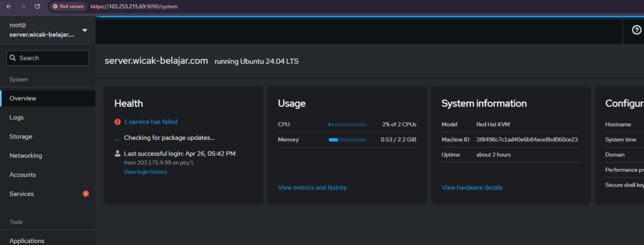
Task: Focus the sidebar Search field
Action: [x=48, y=58]
